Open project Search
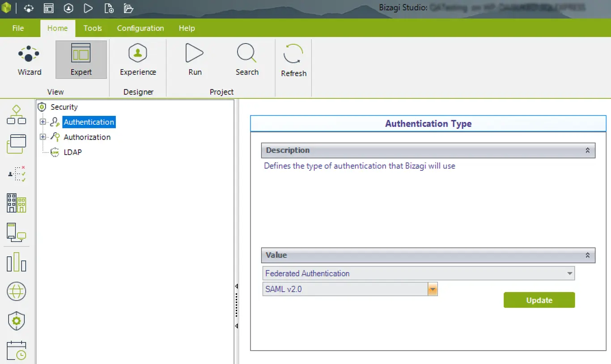The image size is (611, 364). point(247,60)
